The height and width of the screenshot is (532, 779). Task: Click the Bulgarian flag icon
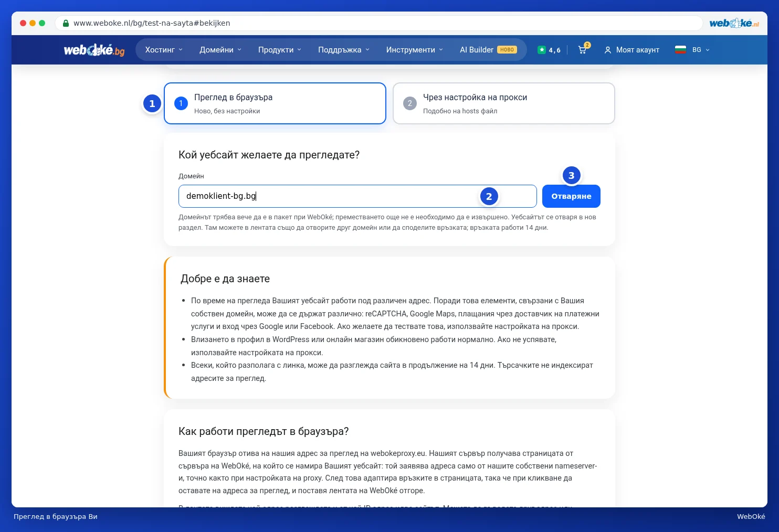tap(680, 50)
